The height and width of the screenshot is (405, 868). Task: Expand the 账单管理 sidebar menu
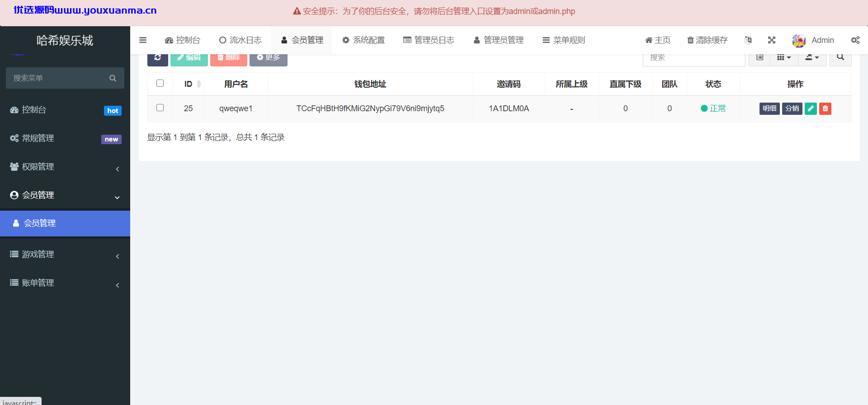tap(65, 283)
